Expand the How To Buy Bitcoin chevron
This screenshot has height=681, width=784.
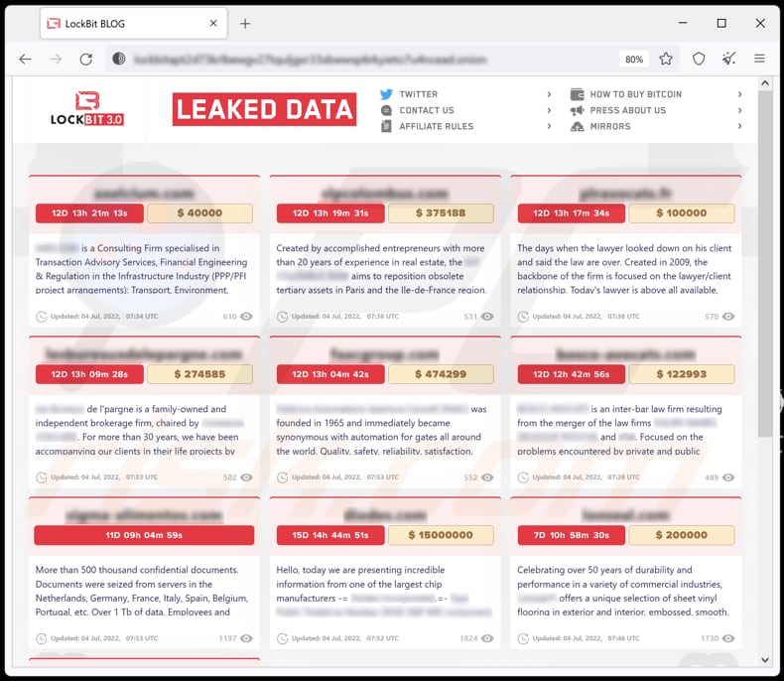[739, 94]
